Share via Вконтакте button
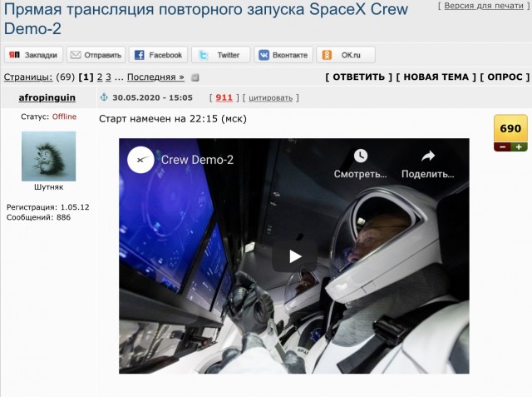Screen dimensions: 532x397 pos(283,55)
